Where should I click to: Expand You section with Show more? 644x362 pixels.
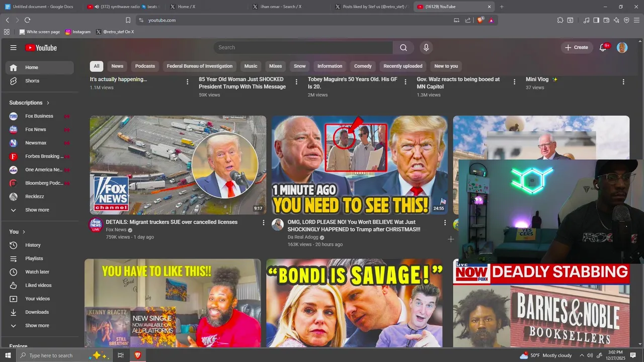pyautogui.click(x=39, y=326)
